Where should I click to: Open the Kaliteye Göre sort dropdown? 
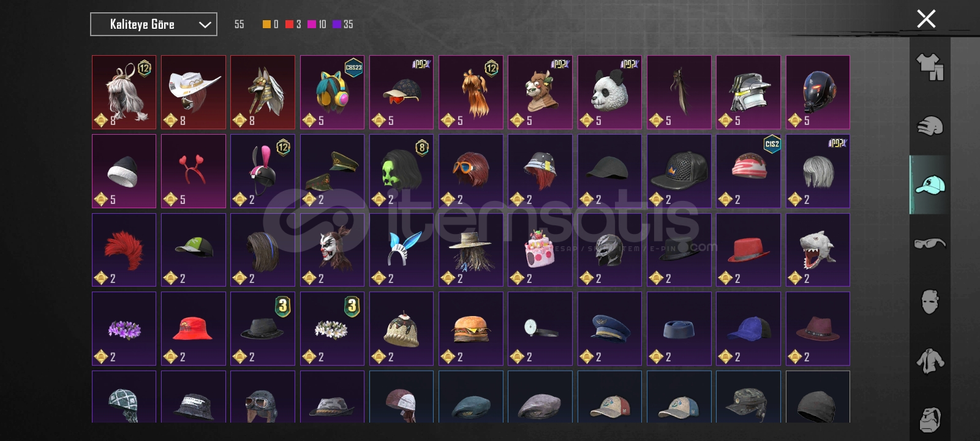click(154, 24)
